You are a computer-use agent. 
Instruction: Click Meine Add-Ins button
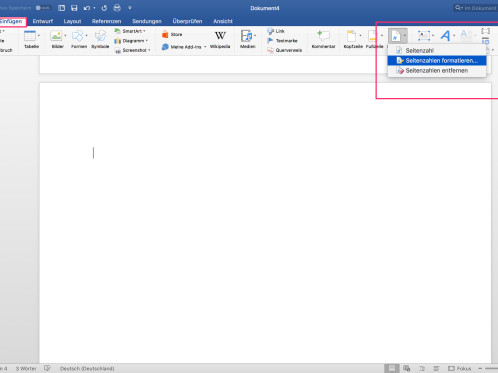(x=182, y=47)
